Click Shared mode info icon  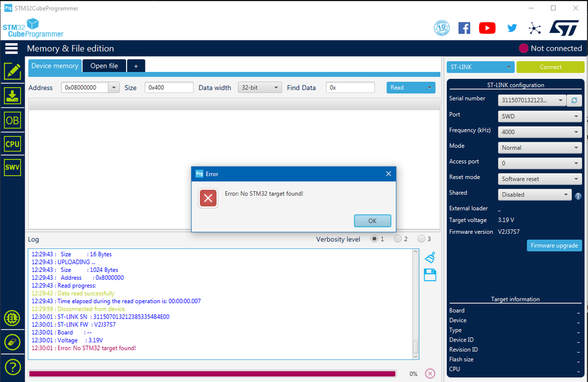pyautogui.click(x=578, y=196)
